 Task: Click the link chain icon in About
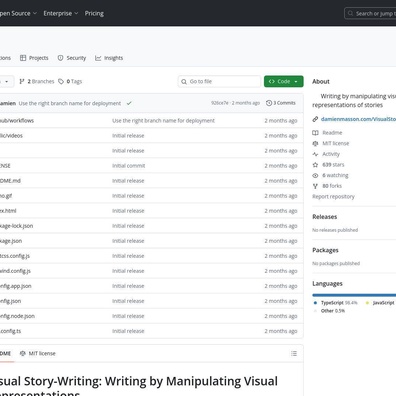[x=315, y=119]
